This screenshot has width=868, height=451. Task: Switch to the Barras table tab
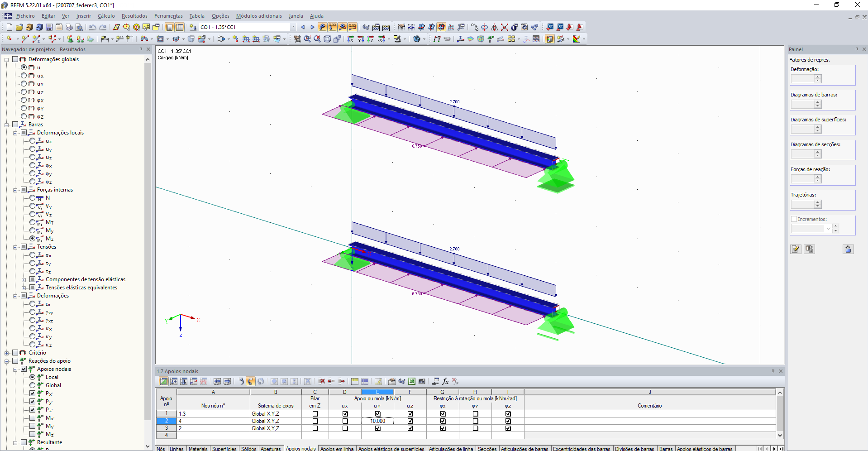666,449
